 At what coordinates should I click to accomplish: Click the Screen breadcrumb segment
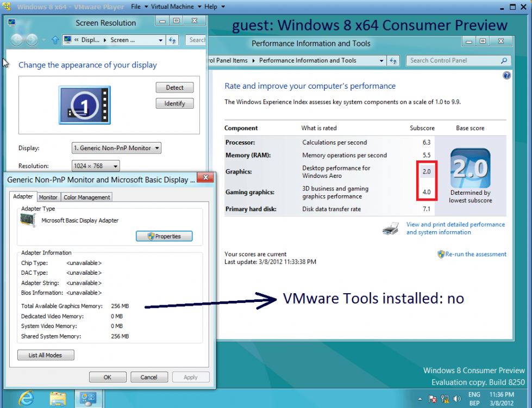point(122,40)
